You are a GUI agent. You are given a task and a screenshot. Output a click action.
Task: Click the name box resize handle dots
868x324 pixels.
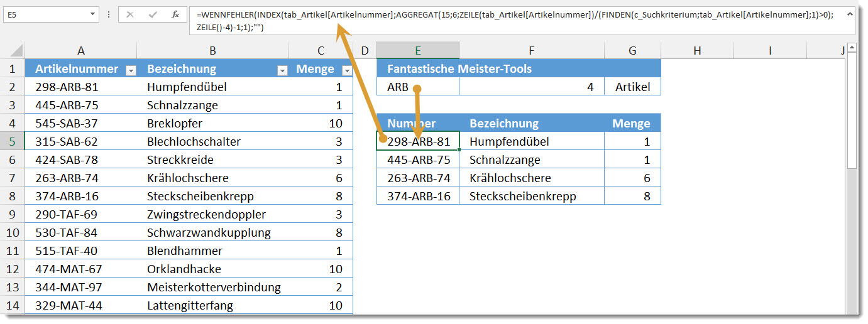point(109,14)
